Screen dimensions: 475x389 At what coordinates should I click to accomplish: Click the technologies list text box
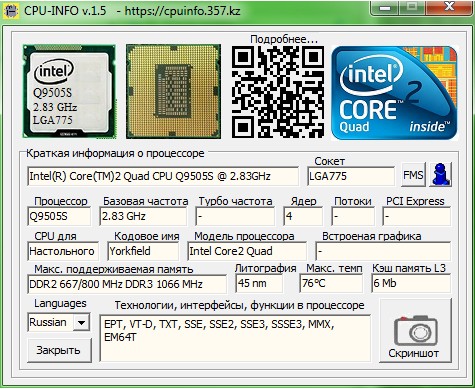click(x=235, y=338)
